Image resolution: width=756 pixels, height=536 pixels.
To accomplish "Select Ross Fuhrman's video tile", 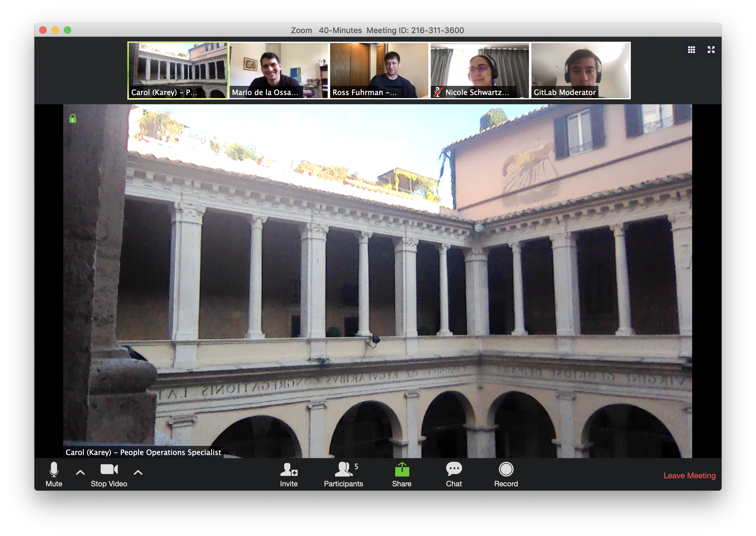I will (x=379, y=70).
